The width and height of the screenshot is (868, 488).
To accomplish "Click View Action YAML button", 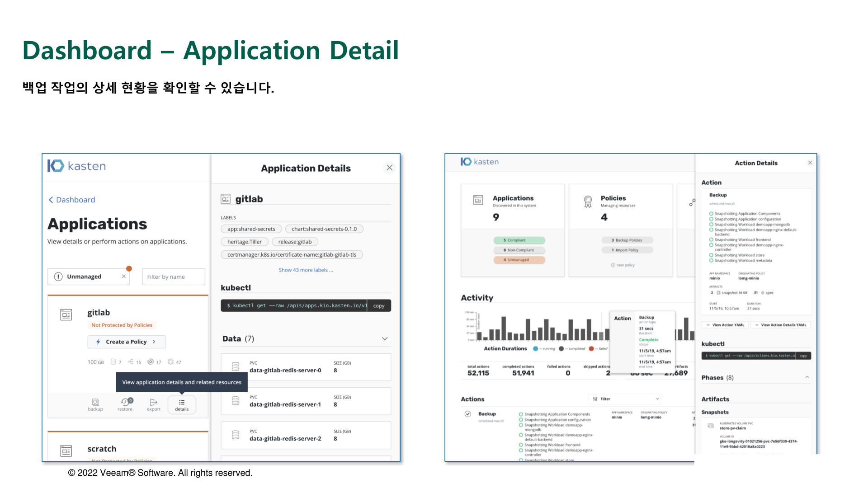I will pos(726,325).
